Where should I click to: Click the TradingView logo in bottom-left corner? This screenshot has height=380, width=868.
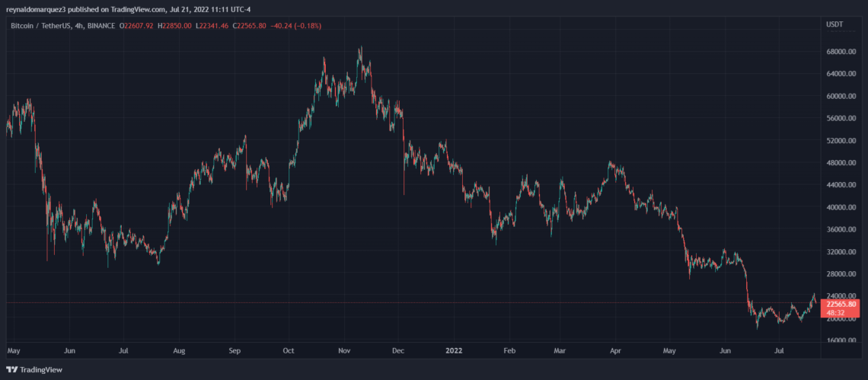coord(34,369)
